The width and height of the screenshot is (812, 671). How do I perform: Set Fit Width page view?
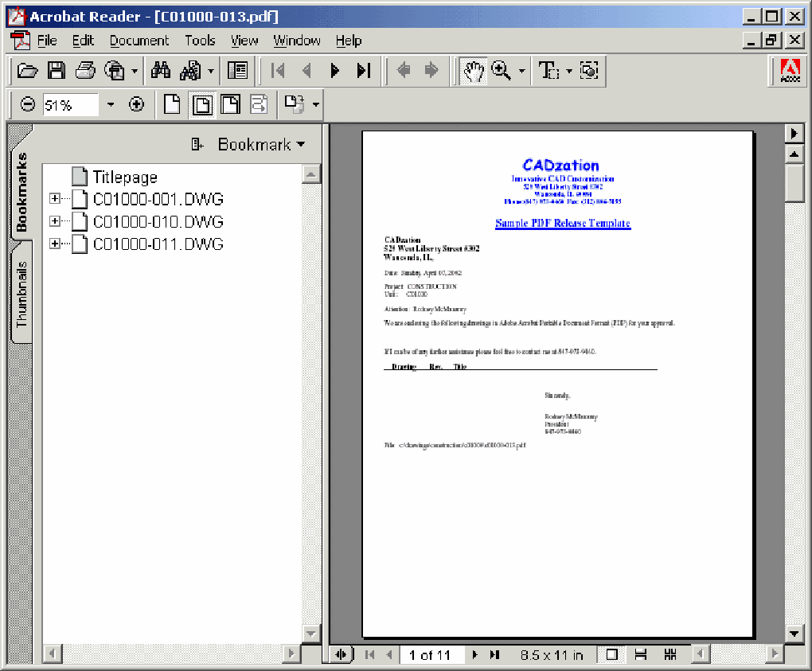[x=230, y=104]
